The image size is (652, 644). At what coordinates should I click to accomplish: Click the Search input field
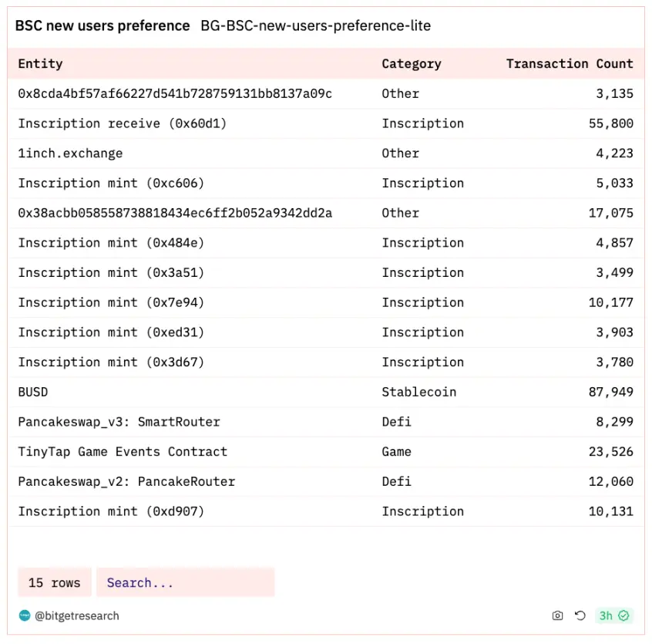[x=185, y=582]
